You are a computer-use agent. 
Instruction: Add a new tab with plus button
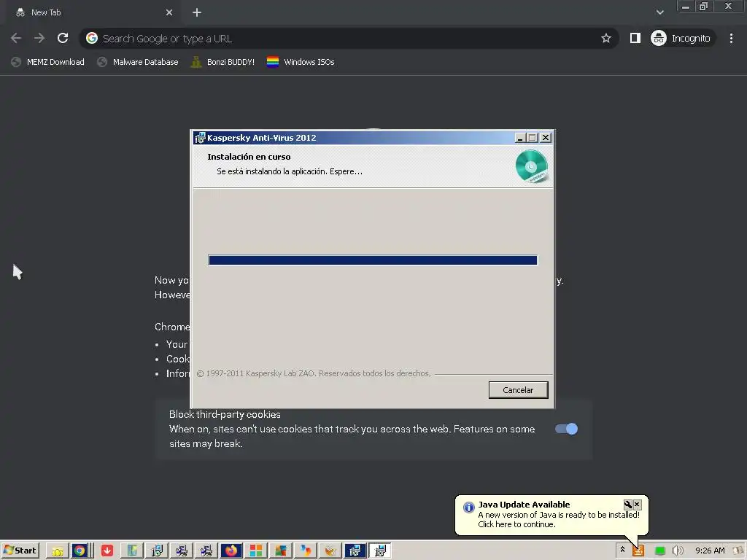(197, 12)
